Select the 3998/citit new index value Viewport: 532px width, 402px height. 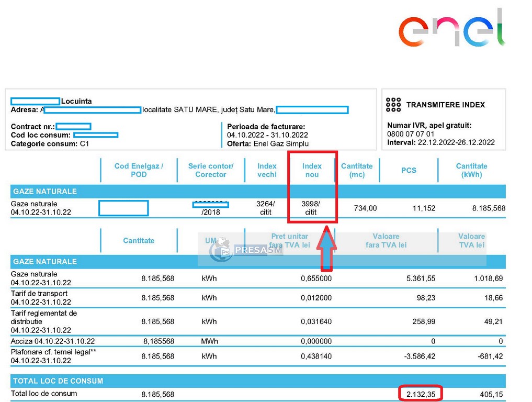(311, 208)
